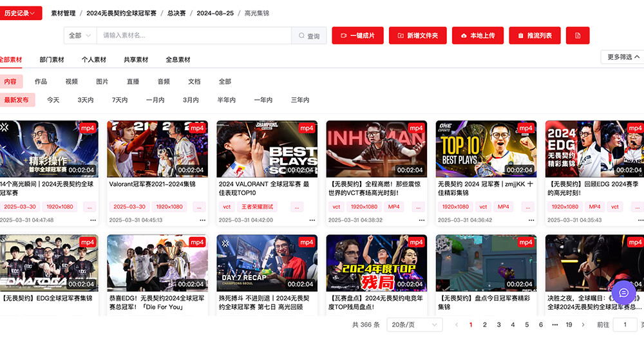Focus the 请输入素材名 search field
The image size is (644, 340).
[x=194, y=35]
